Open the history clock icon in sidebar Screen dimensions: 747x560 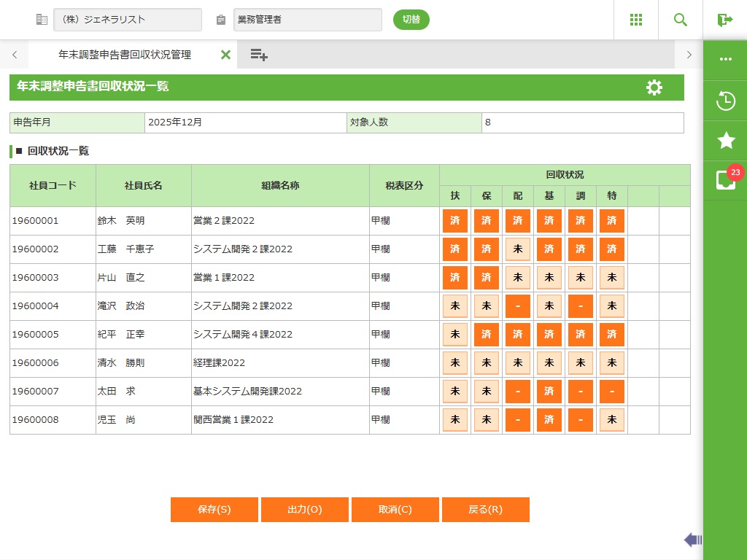[725, 101]
